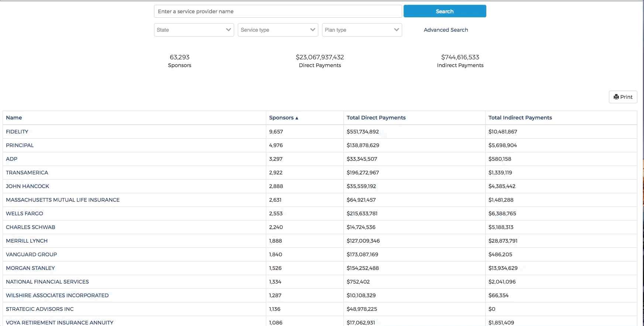Screen dimensions: 644x326
Task: Select Fidelity's sponsor count 9,657
Action: click(x=276, y=132)
